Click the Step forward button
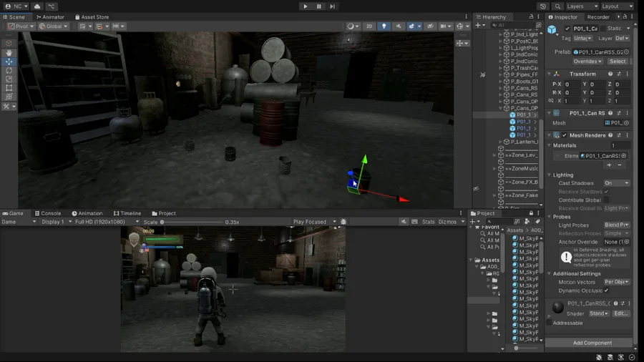 coord(332,6)
